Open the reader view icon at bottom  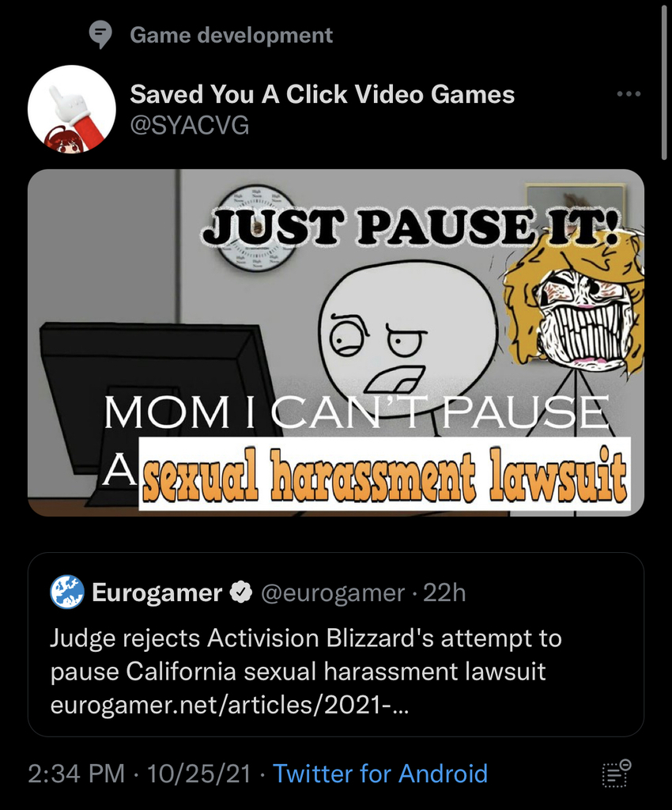(x=616, y=774)
